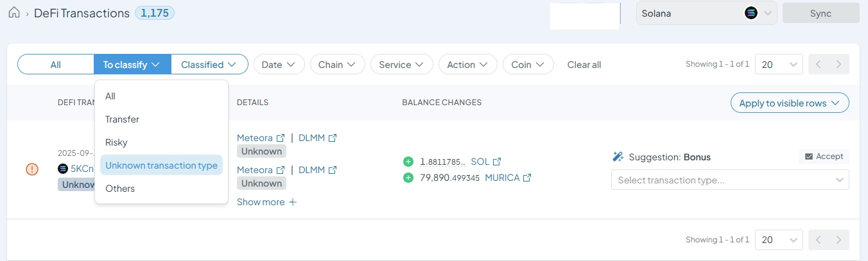Go to previous page in top pagination

tap(819, 64)
